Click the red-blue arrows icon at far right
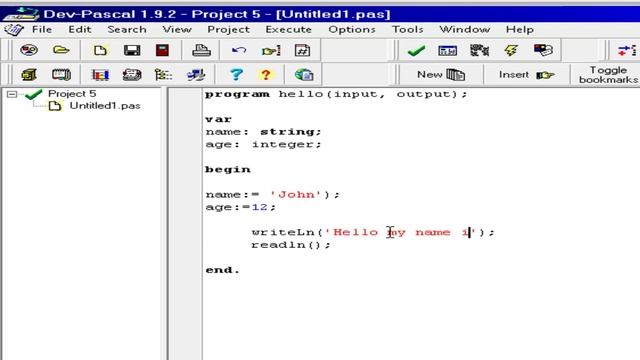Screen dimensions: 640x360 627,51
